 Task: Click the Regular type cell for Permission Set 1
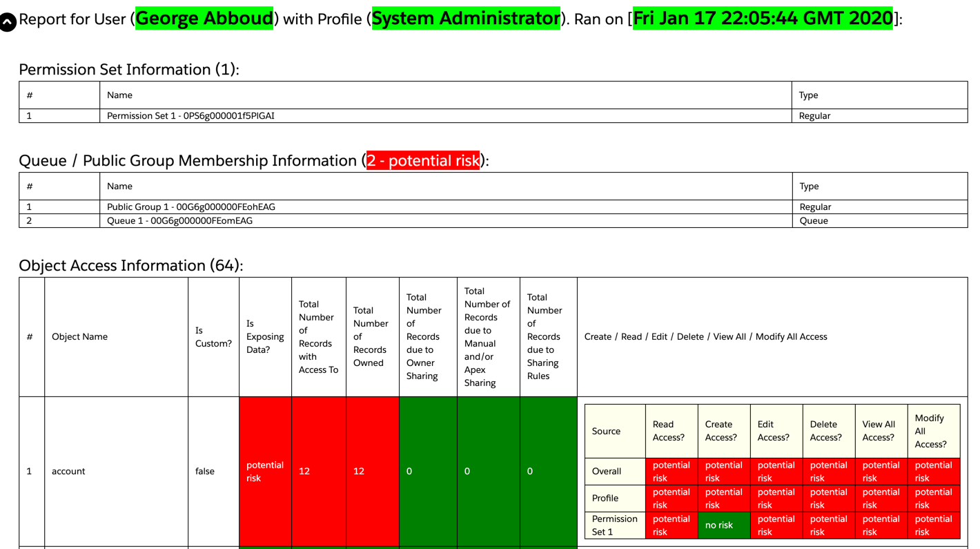(x=814, y=116)
